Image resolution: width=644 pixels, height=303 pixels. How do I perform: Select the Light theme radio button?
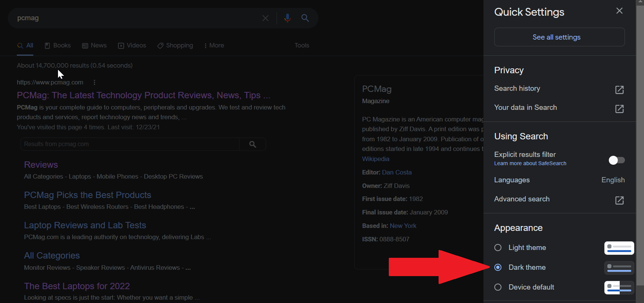498,248
